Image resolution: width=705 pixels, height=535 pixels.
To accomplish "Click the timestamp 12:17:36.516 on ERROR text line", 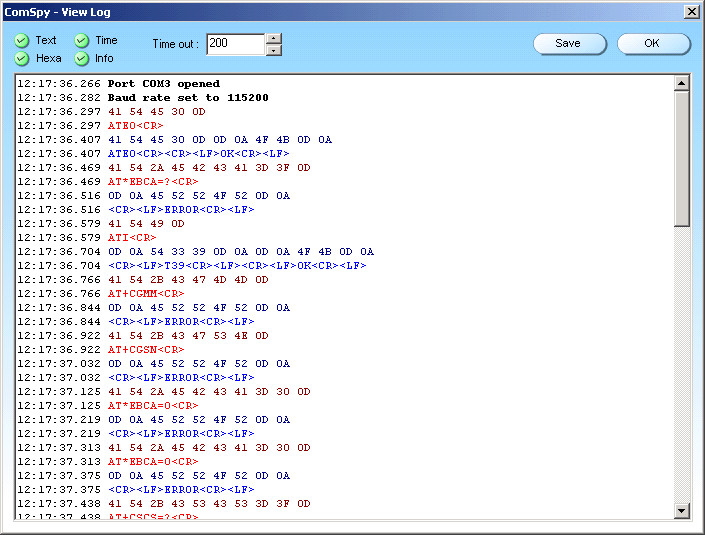I will point(59,210).
